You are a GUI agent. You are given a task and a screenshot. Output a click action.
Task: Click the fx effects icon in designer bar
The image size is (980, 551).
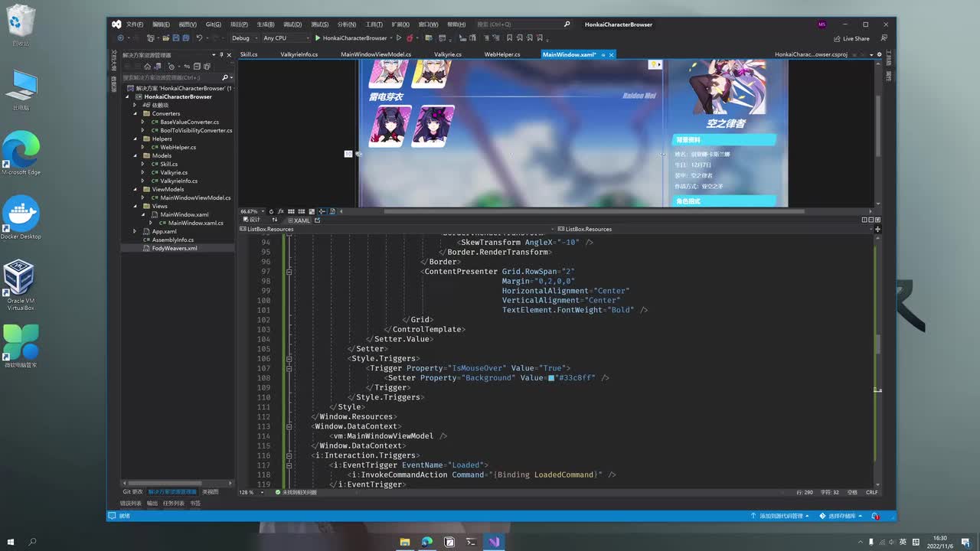tap(281, 211)
